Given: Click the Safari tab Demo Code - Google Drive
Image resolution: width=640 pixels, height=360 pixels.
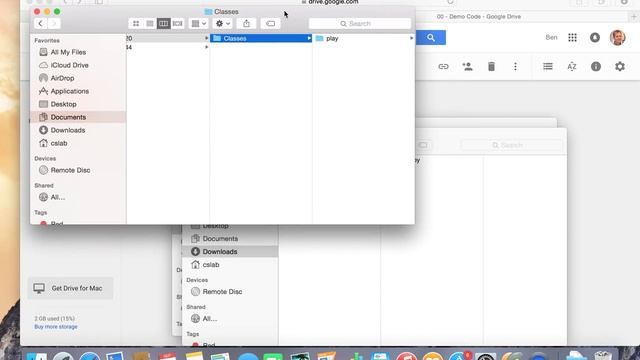Looking at the screenshot, I should pyautogui.click(x=478, y=17).
